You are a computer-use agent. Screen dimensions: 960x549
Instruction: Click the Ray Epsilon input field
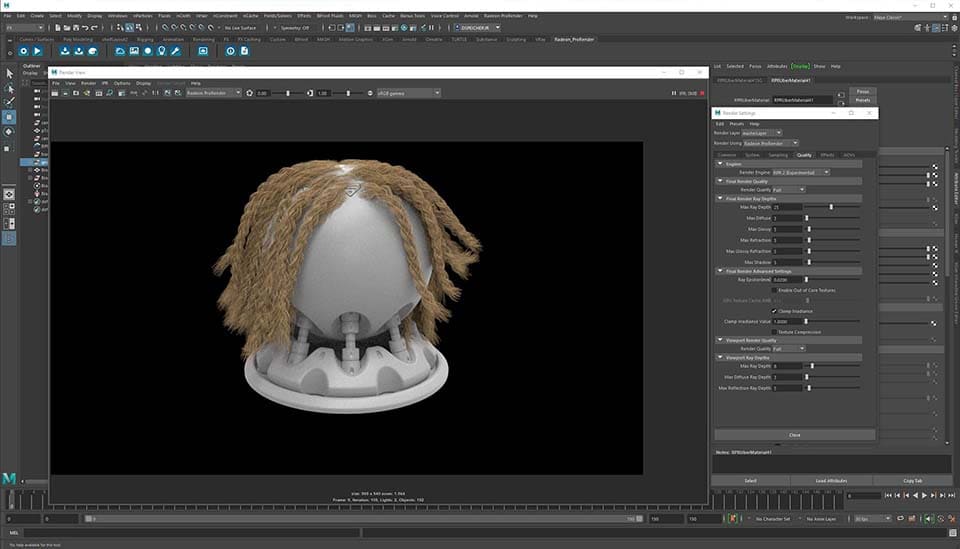(x=786, y=280)
